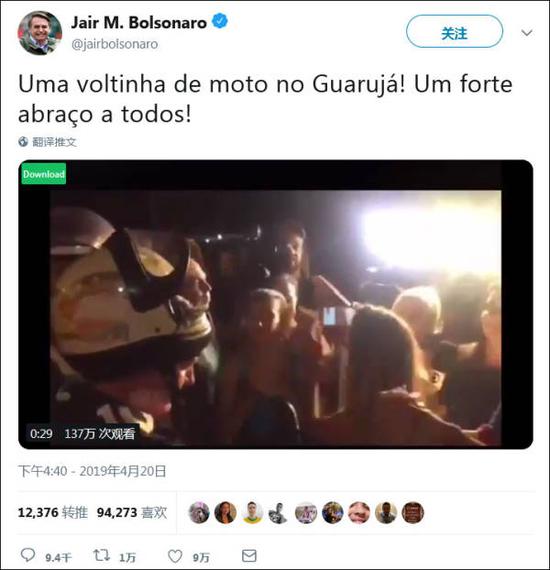550x570 pixels.
Task: Click the green-yellow shirt liker avatar
Action: 252,513
